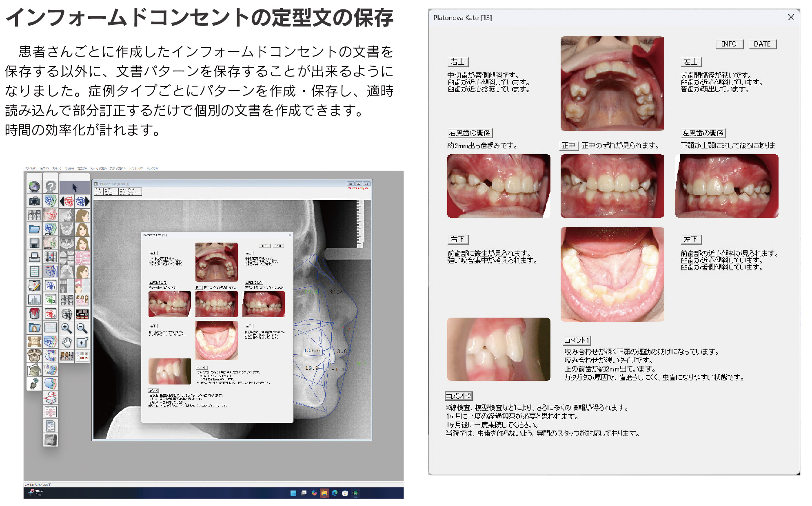Viewport: 812px width, 506px height.
Task: Click the weather widget on taskbar
Action: point(36,493)
